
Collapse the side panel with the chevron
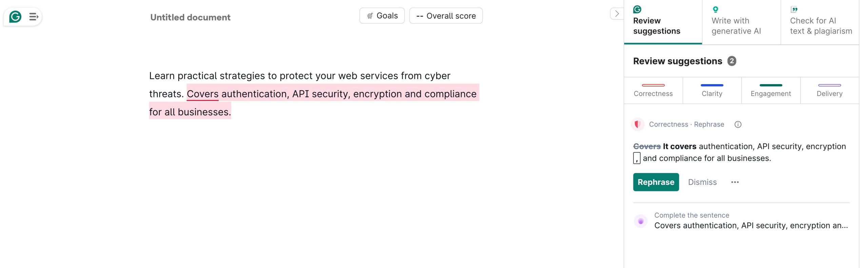tap(617, 14)
